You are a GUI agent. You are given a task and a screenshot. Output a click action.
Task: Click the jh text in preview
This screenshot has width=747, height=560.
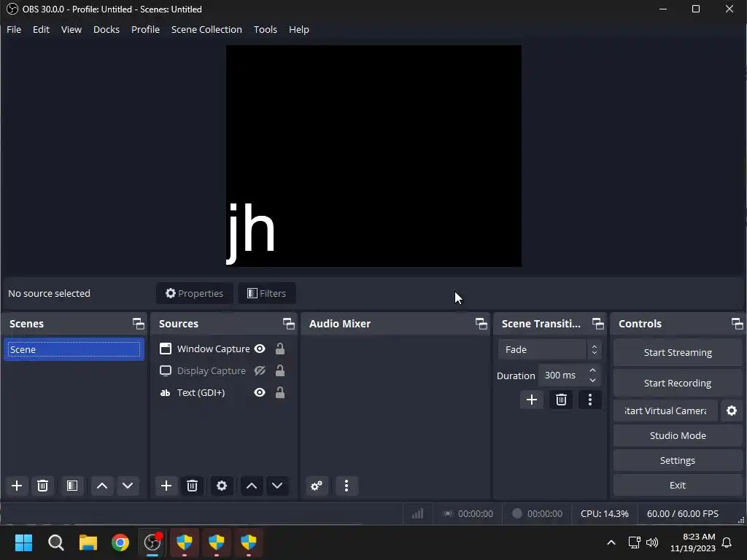(251, 233)
